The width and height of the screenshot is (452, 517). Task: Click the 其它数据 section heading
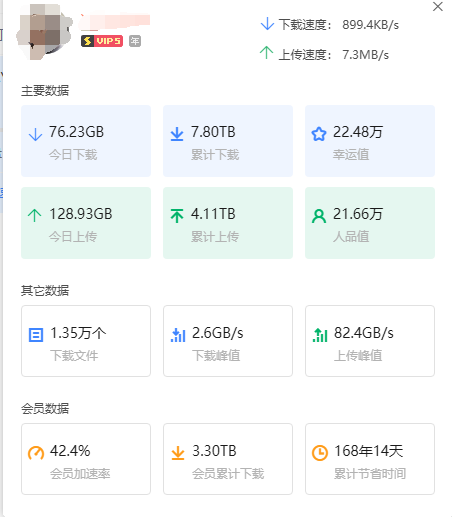(x=45, y=291)
